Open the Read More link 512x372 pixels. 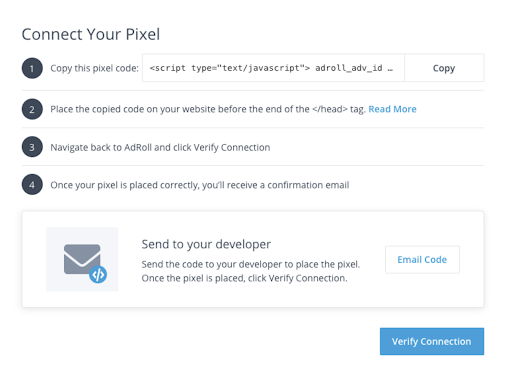click(392, 109)
